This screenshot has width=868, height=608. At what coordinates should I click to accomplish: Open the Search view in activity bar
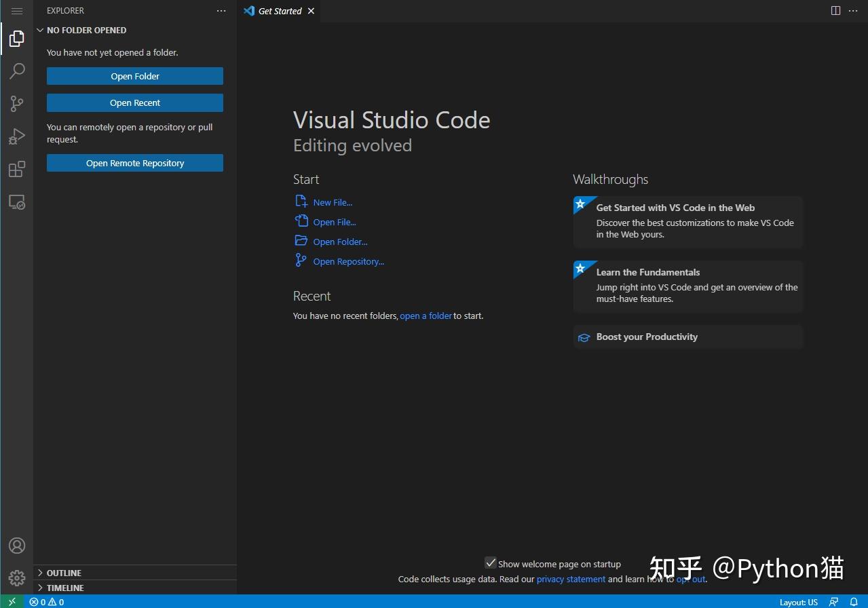tap(17, 71)
